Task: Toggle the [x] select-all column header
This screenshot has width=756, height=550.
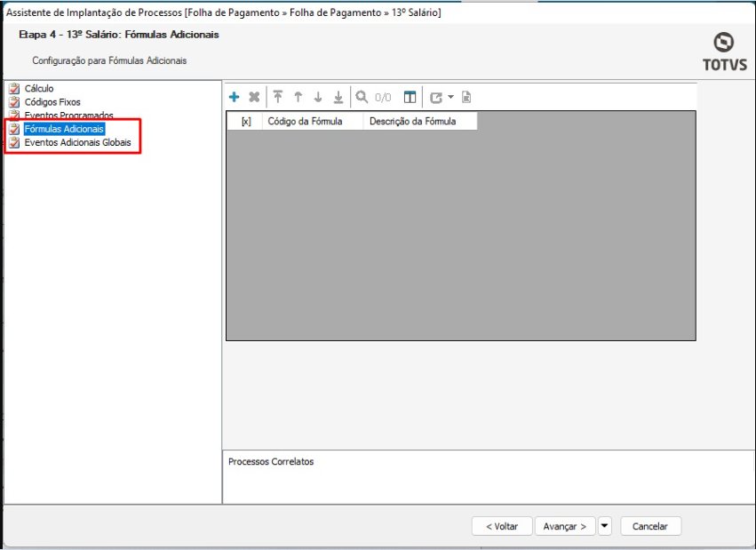Action: coord(246,122)
